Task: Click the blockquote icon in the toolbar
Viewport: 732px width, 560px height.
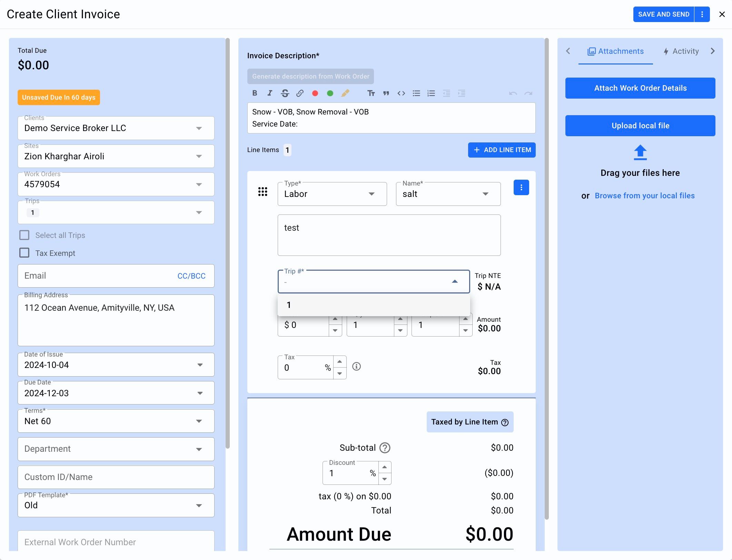Action: tap(386, 93)
